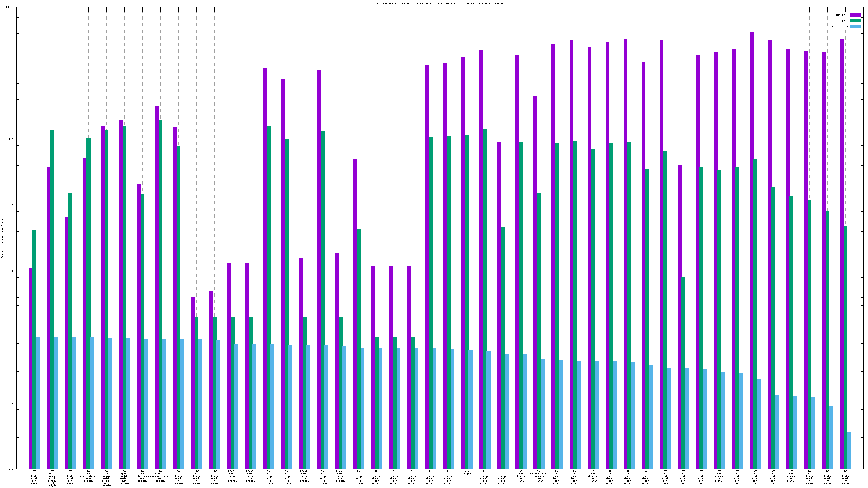Click the recent.spam.dnsbl.sorbs.net x-axis label
868x488 pixels.
pyautogui.click(x=52, y=478)
